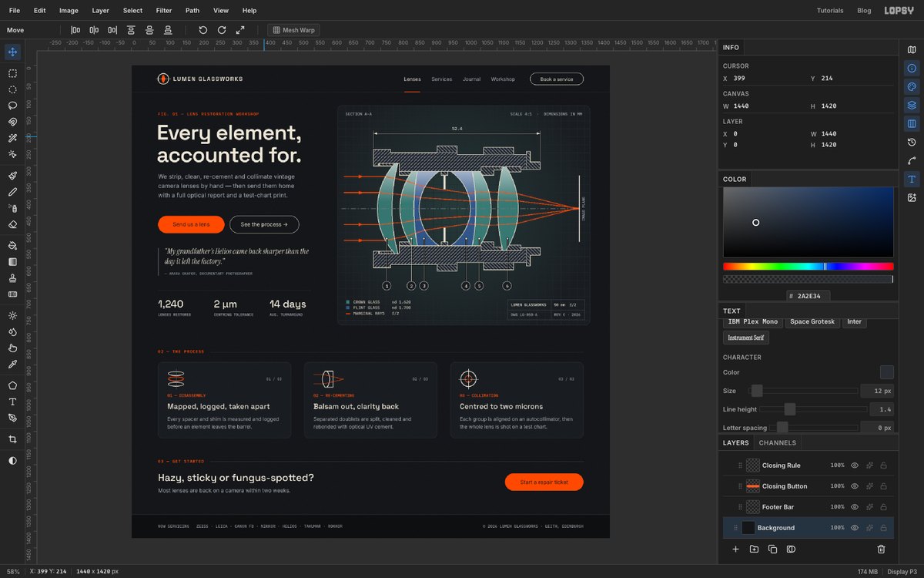
Task: Hide the Closing Rule layer
Action: click(x=854, y=465)
